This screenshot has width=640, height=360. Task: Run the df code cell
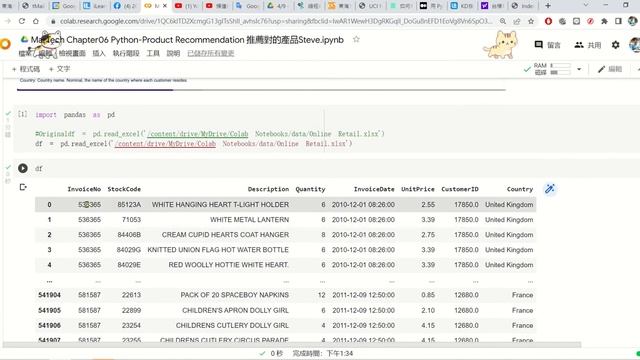(23, 168)
